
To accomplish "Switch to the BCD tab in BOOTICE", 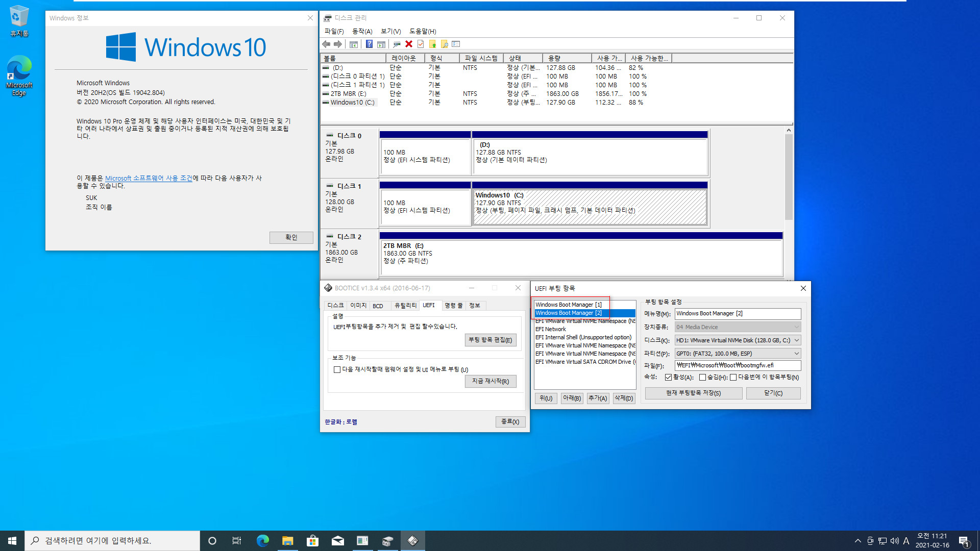I will tap(378, 306).
